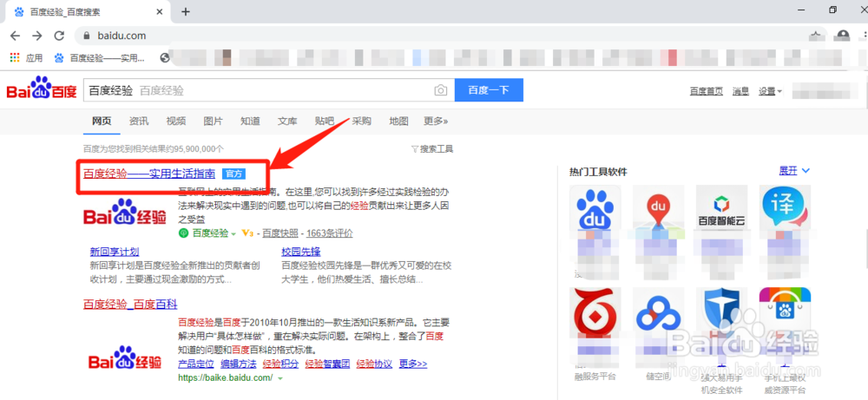The width and height of the screenshot is (868, 400).
Task: Open the blue cloud storage app icon
Action: click(658, 312)
